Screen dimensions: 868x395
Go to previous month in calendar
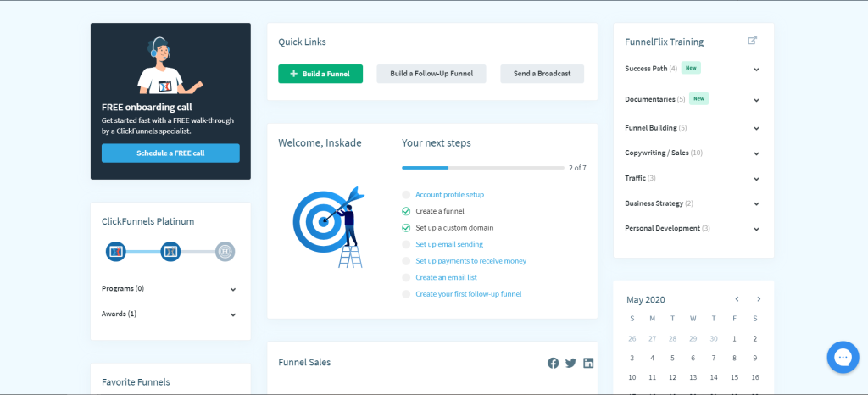[x=737, y=299]
